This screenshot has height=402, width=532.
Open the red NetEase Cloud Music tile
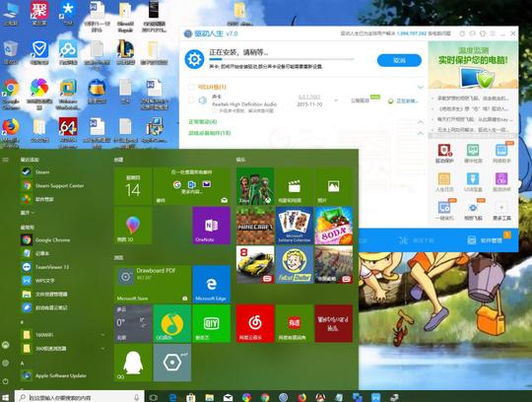[255, 323]
